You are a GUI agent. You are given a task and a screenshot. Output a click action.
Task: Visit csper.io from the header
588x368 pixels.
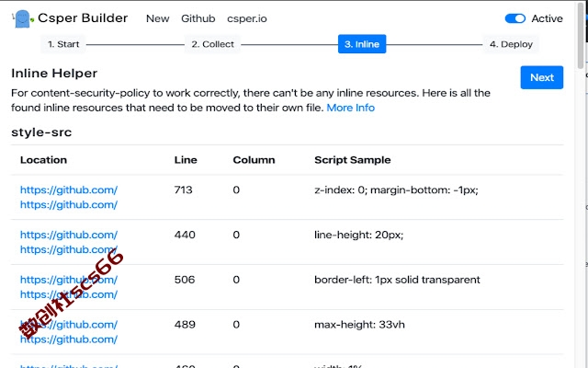click(247, 18)
